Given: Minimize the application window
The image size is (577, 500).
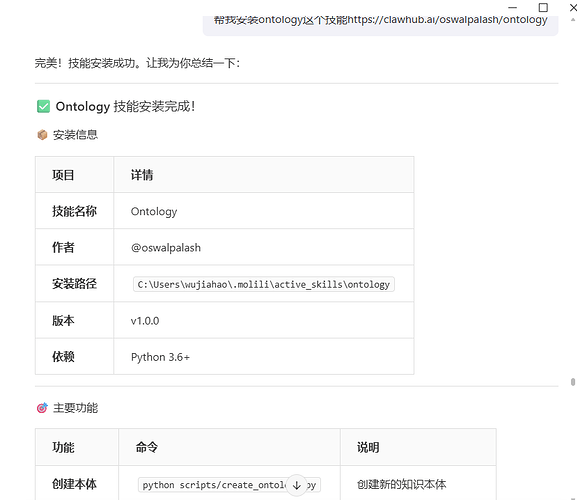Looking at the screenshot, I should pyautogui.click(x=513, y=7).
